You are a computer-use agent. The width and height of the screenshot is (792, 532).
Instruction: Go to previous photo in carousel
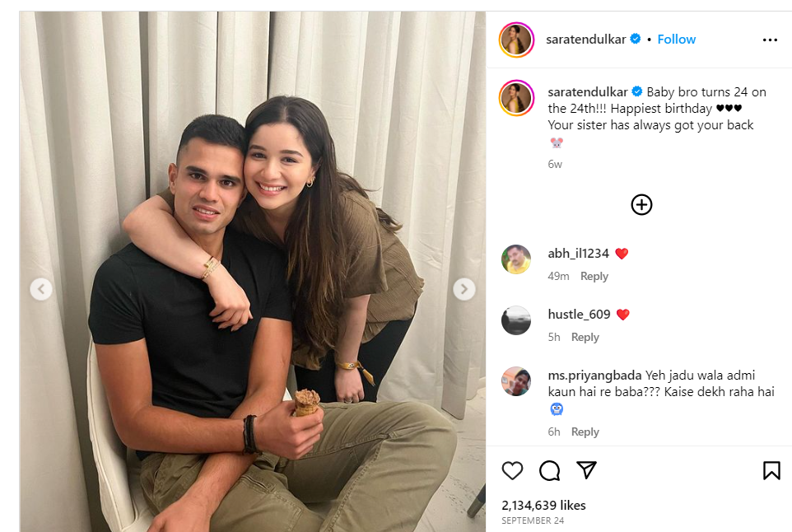pyautogui.click(x=41, y=289)
